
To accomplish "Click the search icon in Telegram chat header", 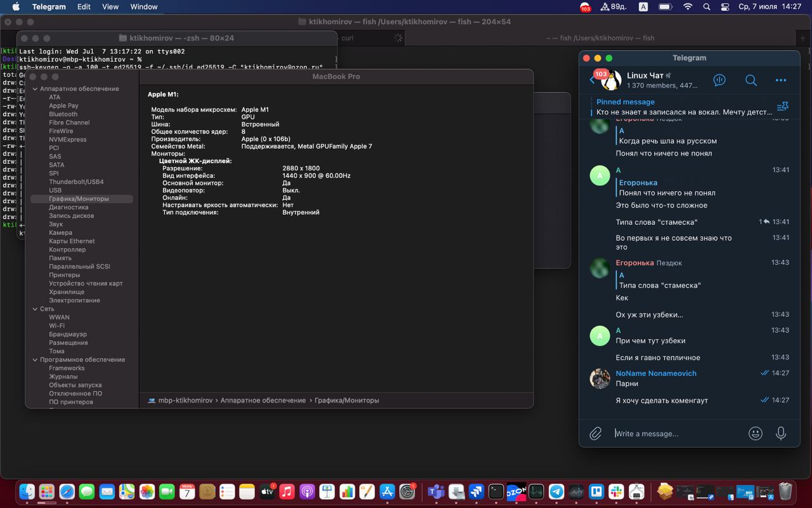I will point(751,80).
